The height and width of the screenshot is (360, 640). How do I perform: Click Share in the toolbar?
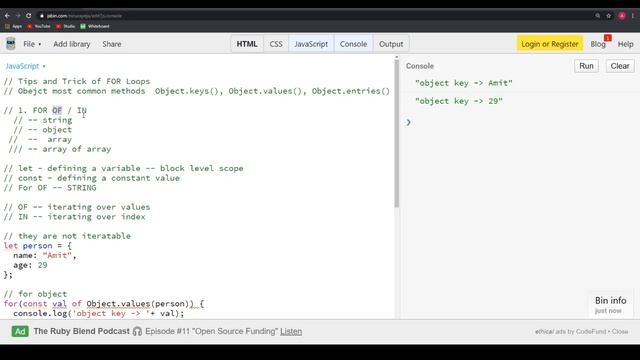(112, 44)
